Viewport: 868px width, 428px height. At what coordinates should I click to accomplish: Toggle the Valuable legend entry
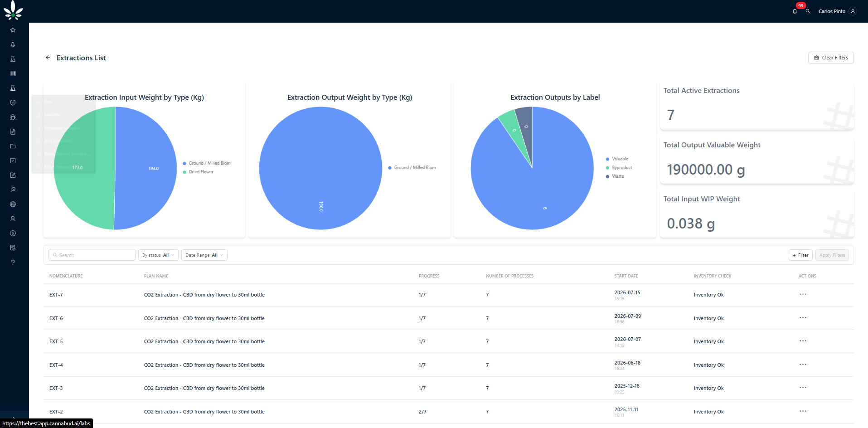click(x=617, y=159)
